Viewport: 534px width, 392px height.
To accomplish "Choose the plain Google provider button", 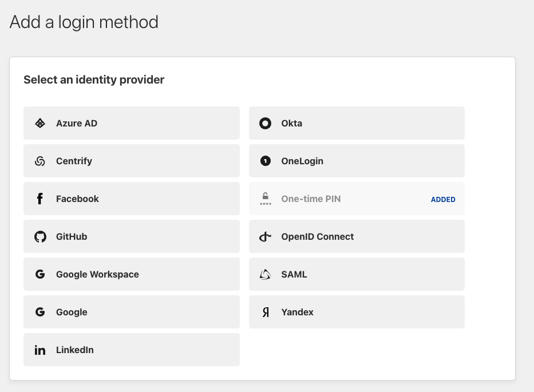I will pyautogui.click(x=131, y=312).
